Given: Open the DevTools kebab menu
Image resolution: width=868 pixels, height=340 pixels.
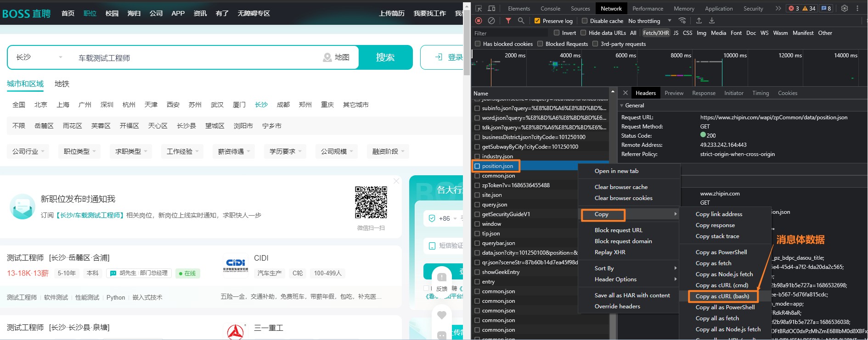Looking at the screenshot, I should coord(857,8).
